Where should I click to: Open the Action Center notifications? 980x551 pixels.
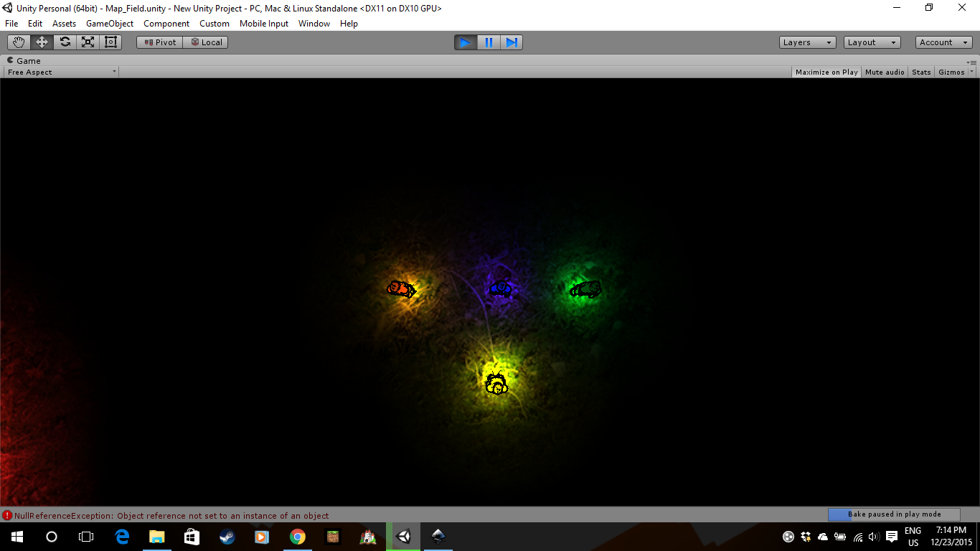pos(892,537)
